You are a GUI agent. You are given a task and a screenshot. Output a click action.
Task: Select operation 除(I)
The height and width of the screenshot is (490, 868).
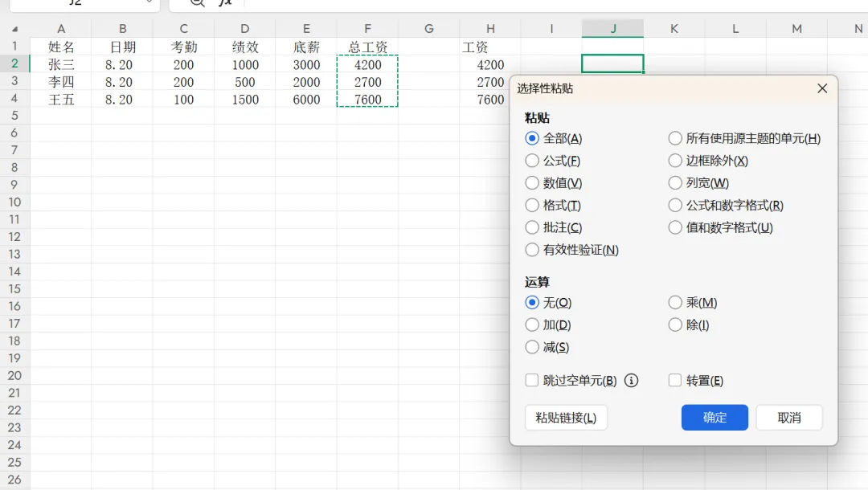675,325
